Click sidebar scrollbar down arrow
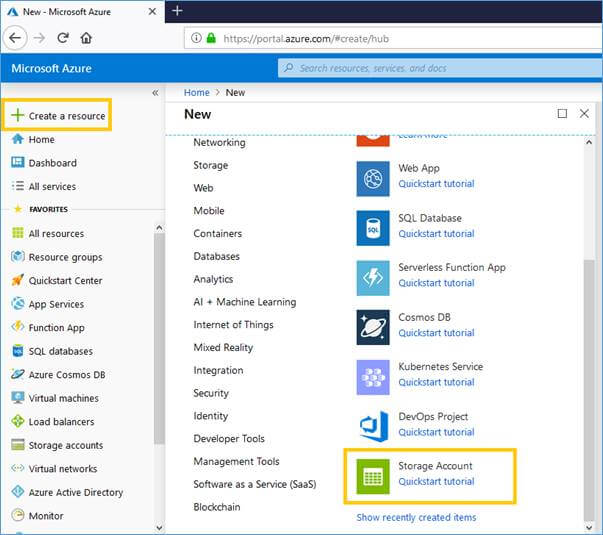603x535 pixels. [159, 528]
